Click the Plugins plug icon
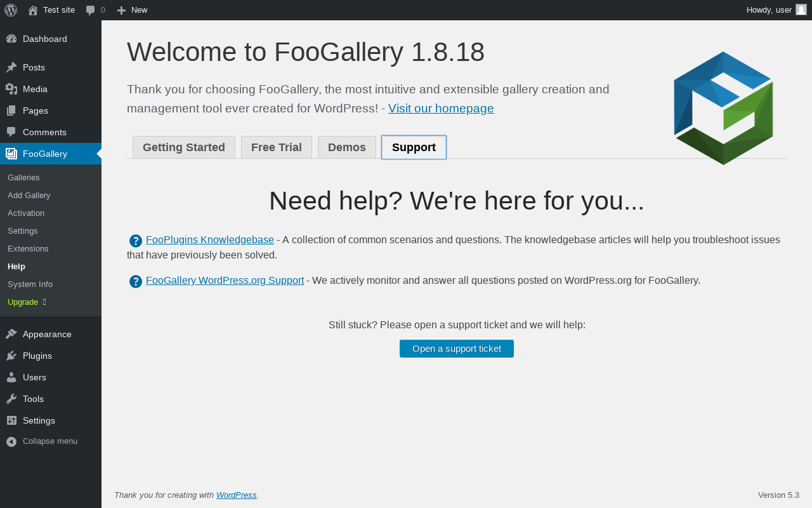 tap(11, 356)
